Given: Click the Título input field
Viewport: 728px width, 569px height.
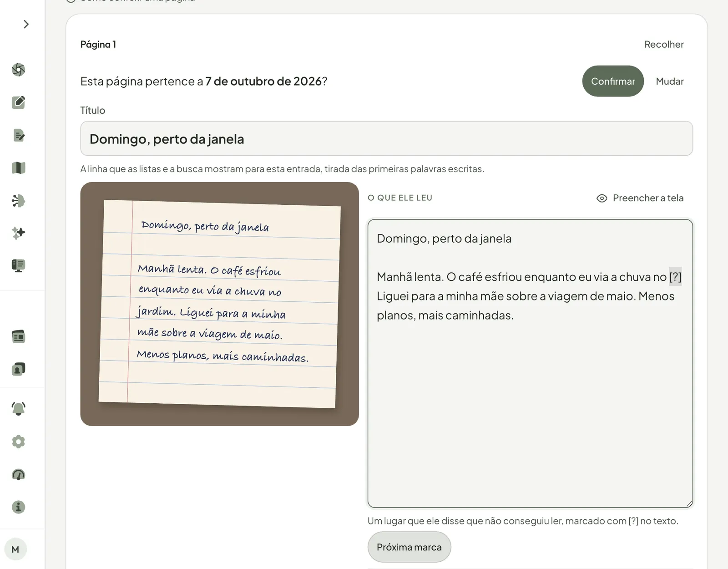Looking at the screenshot, I should pyautogui.click(x=386, y=138).
